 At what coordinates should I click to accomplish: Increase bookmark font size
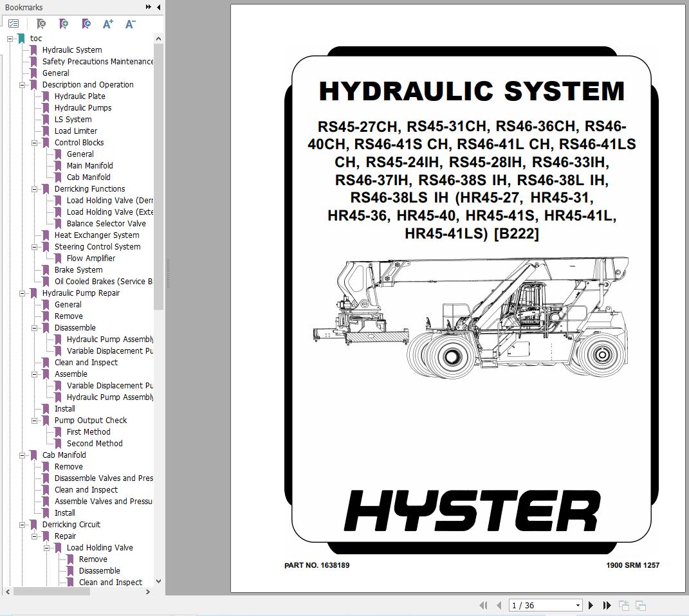click(x=108, y=24)
